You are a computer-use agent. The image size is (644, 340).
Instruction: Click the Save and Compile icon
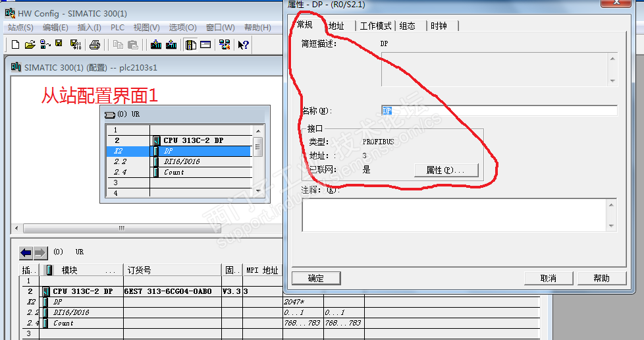point(76,44)
